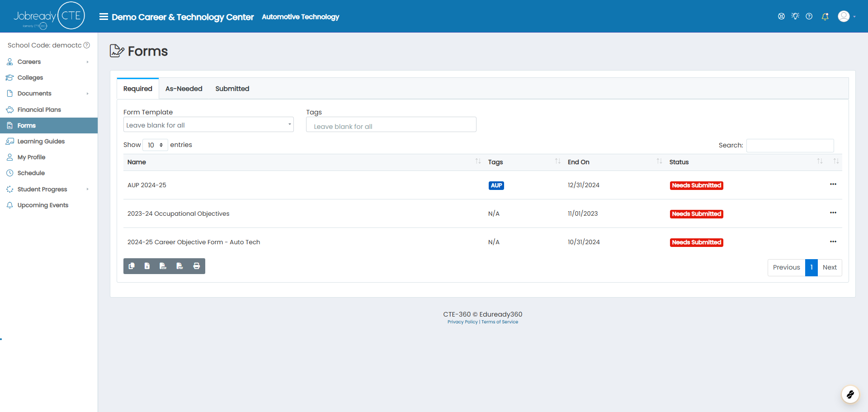
Task: Open the notifications bell
Action: [825, 16]
